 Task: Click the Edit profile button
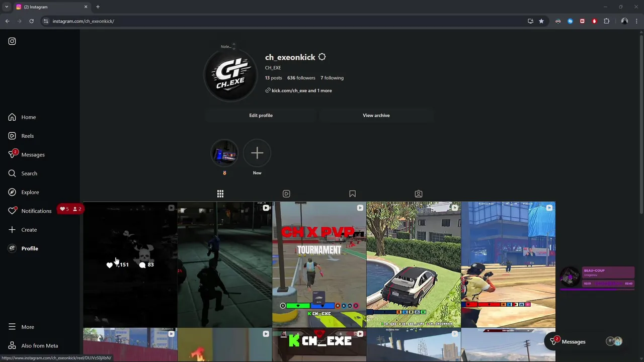tap(261, 116)
